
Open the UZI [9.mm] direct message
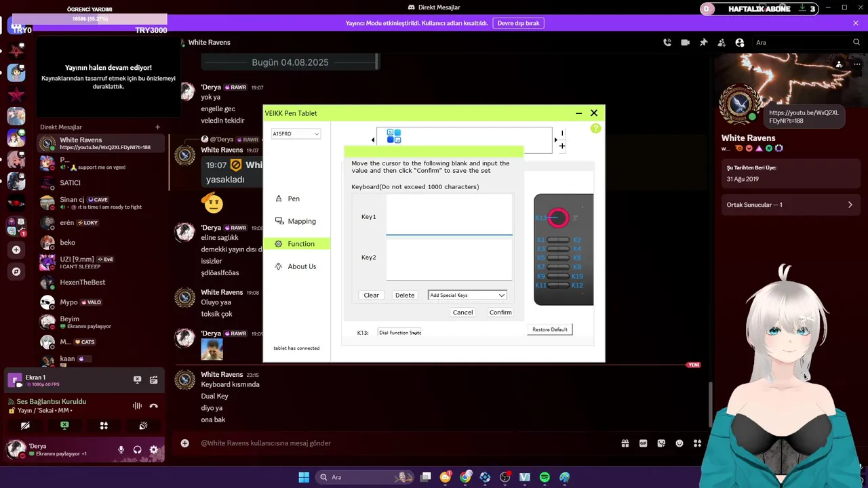click(x=102, y=262)
